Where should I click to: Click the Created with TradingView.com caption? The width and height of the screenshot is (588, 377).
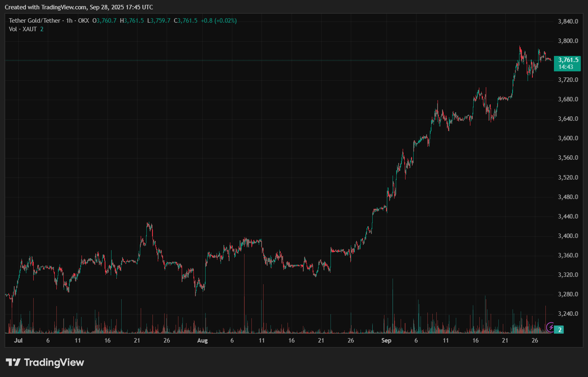click(x=79, y=7)
